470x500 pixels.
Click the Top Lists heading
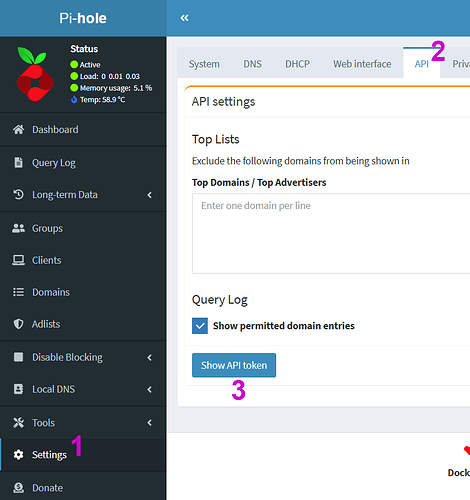click(x=215, y=139)
